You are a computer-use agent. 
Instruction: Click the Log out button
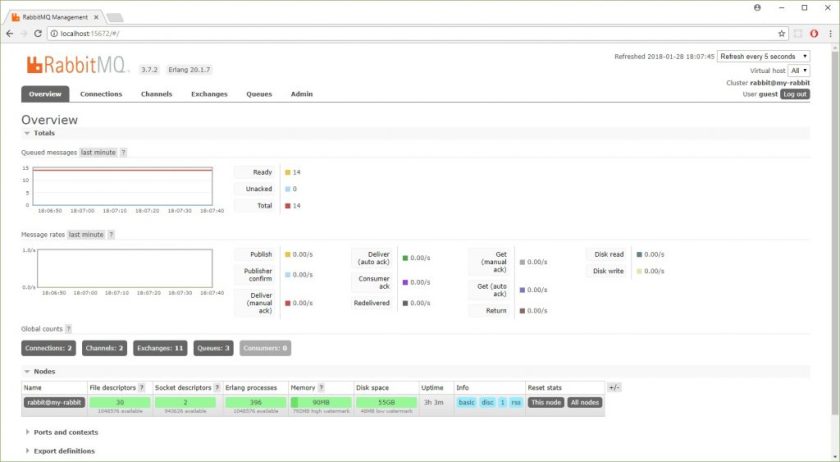[795, 94]
